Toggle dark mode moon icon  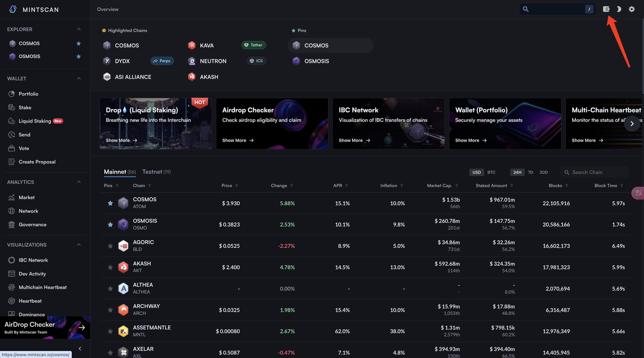point(619,9)
